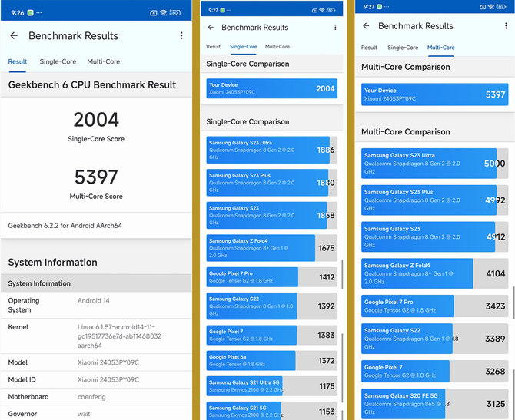Tap Samsung Galaxy S23 bar scoring 4912

point(434,237)
